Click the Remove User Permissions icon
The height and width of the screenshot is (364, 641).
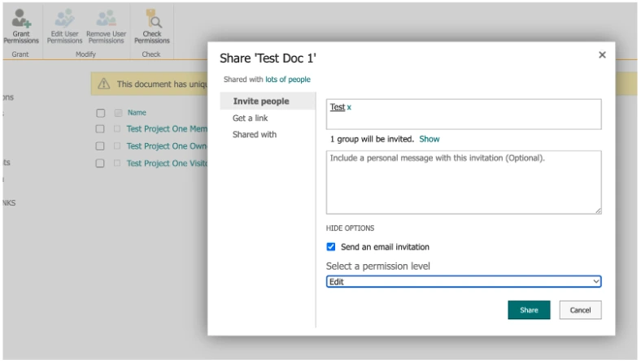(x=106, y=19)
